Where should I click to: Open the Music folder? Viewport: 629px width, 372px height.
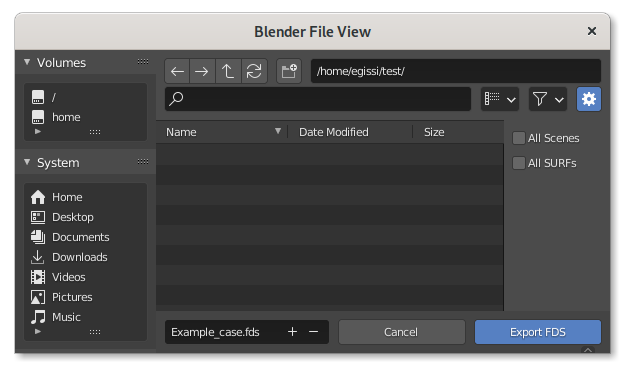pyautogui.click(x=85, y=317)
